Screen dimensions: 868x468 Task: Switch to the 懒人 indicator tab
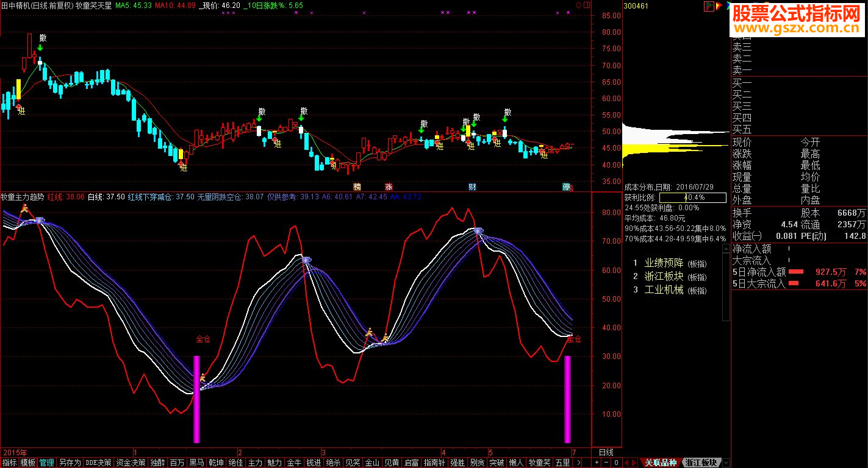click(516, 463)
